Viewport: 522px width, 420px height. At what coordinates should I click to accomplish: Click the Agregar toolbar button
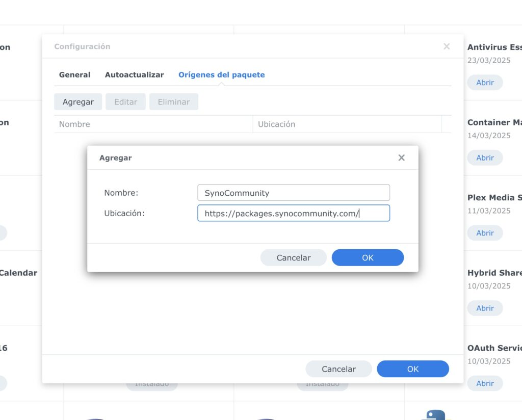coord(78,102)
